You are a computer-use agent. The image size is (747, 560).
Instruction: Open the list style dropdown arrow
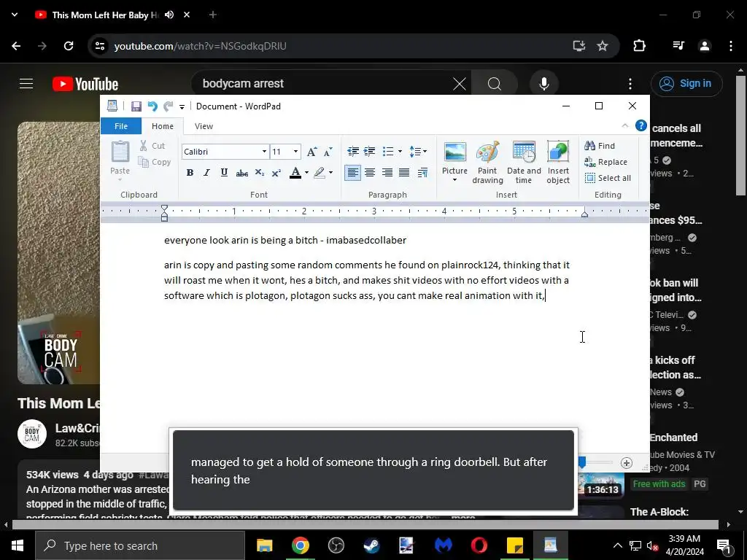[x=400, y=152]
